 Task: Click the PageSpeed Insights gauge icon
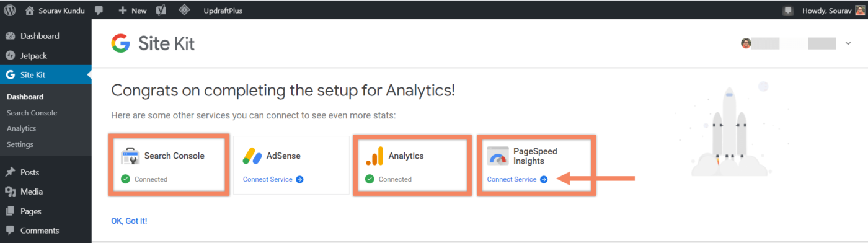click(497, 156)
